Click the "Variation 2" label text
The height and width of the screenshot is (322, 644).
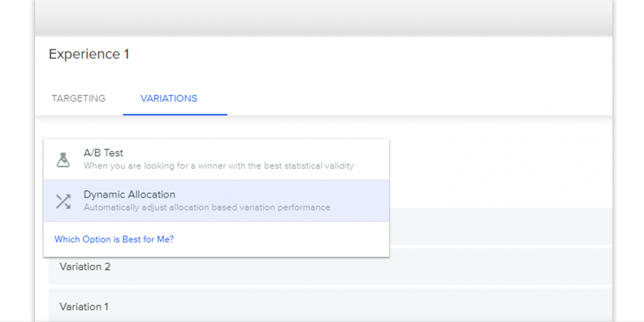point(85,267)
